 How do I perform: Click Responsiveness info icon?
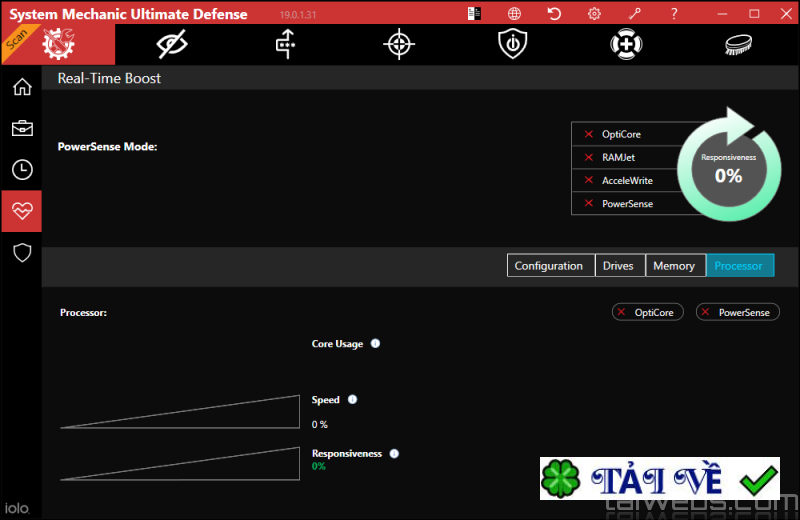pyautogui.click(x=394, y=454)
